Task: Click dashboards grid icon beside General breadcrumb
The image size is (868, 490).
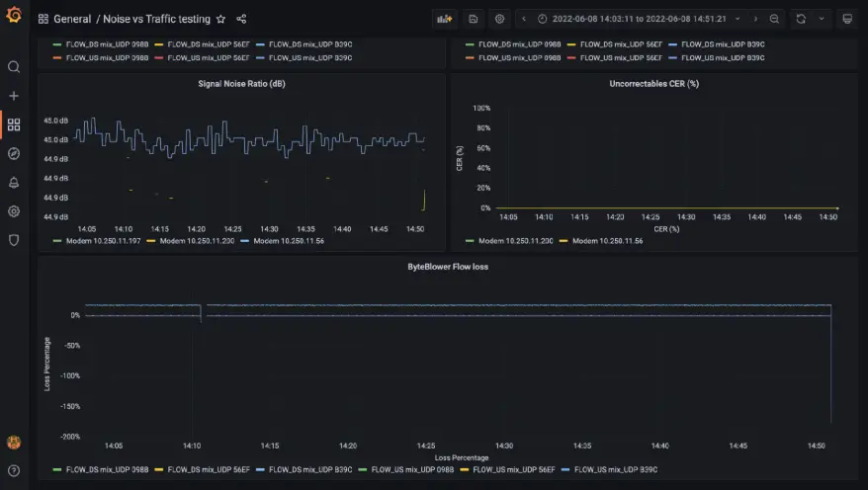Action: 43,19
